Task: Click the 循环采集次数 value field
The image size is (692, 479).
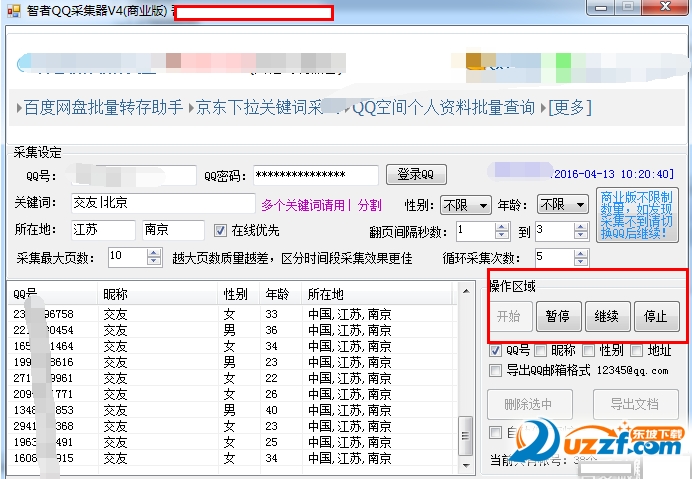Action: 555,257
